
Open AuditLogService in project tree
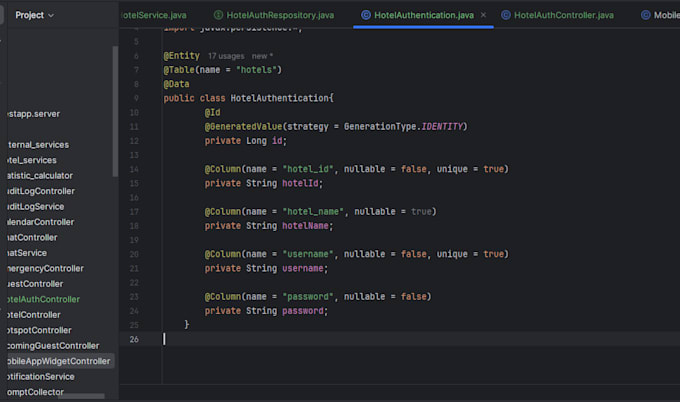(36, 206)
